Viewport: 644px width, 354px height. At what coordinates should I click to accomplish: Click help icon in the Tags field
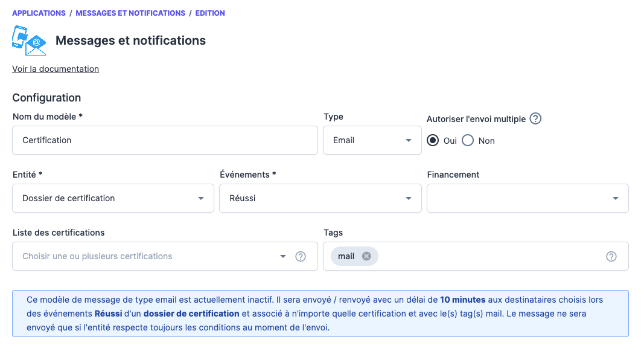click(x=611, y=257)
